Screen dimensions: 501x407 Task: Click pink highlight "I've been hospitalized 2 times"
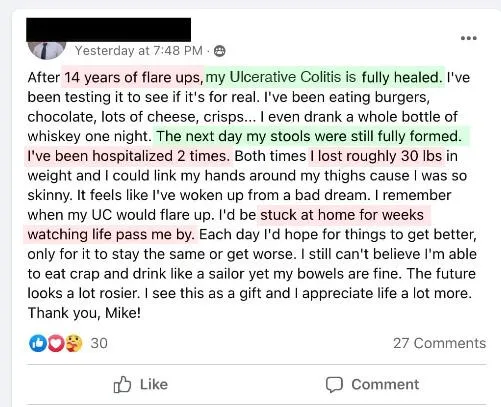pos(128,156)
